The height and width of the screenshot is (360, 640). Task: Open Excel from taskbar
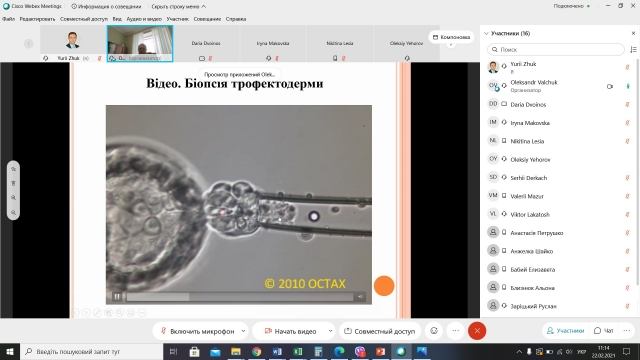pyautogui.click(x=298, y=351)
